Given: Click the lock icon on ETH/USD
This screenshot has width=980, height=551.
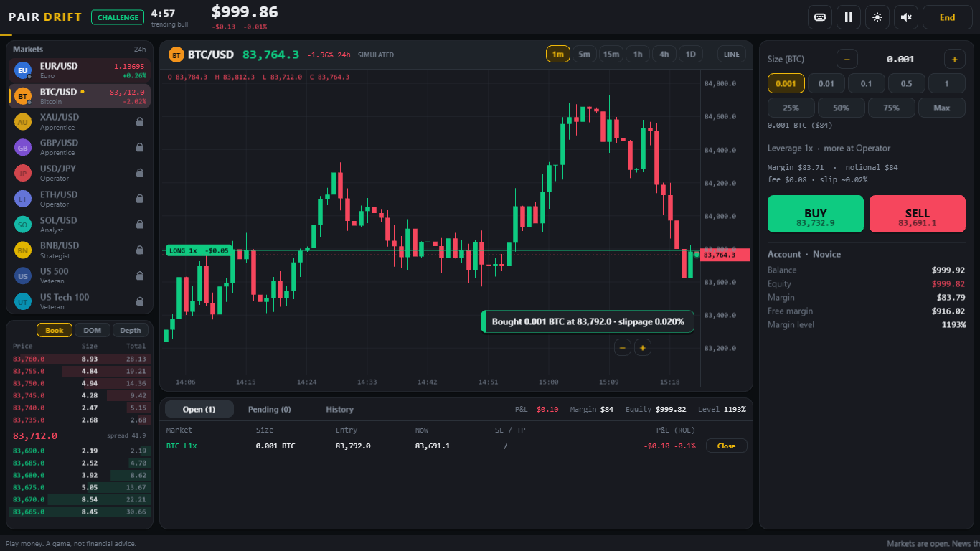Looking at the screenshot, I should [x=140, y=199].
